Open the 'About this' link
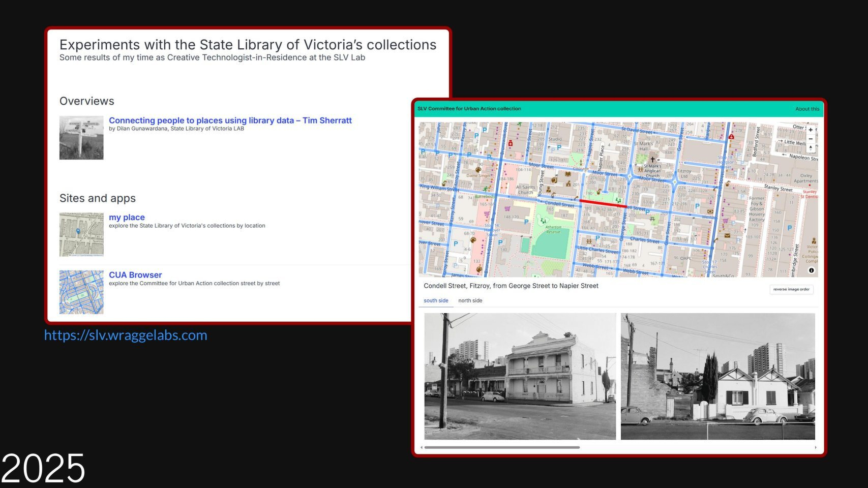The image size is (868, 488). pos(807,109)
